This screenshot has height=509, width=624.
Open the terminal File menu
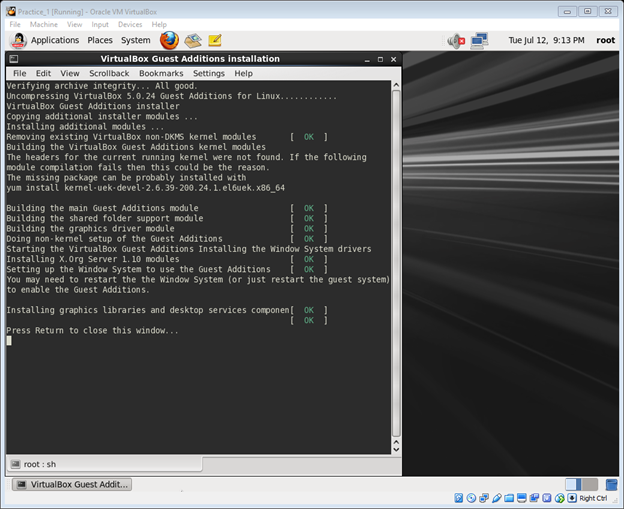pos(20,73)
